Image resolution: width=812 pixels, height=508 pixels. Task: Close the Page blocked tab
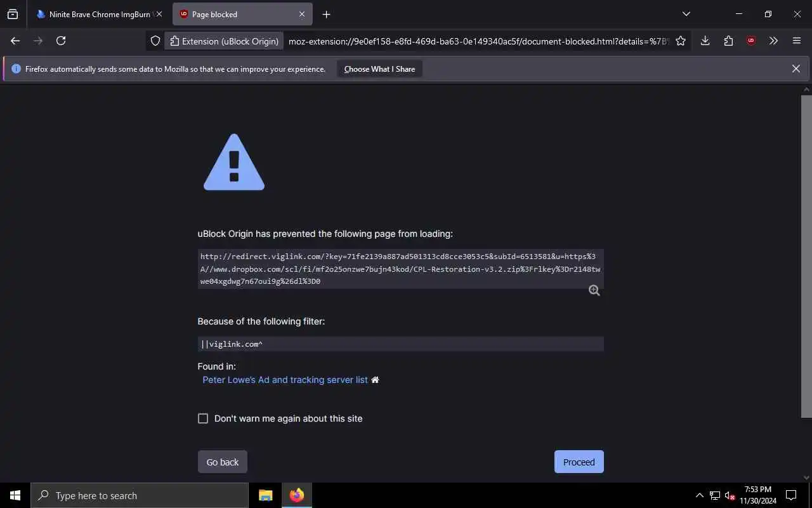(302, 14)
